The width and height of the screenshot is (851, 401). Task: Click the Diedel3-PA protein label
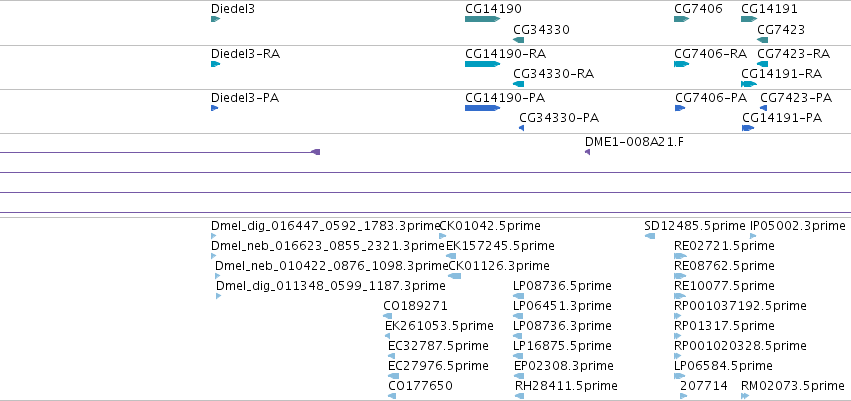(245, 98)
